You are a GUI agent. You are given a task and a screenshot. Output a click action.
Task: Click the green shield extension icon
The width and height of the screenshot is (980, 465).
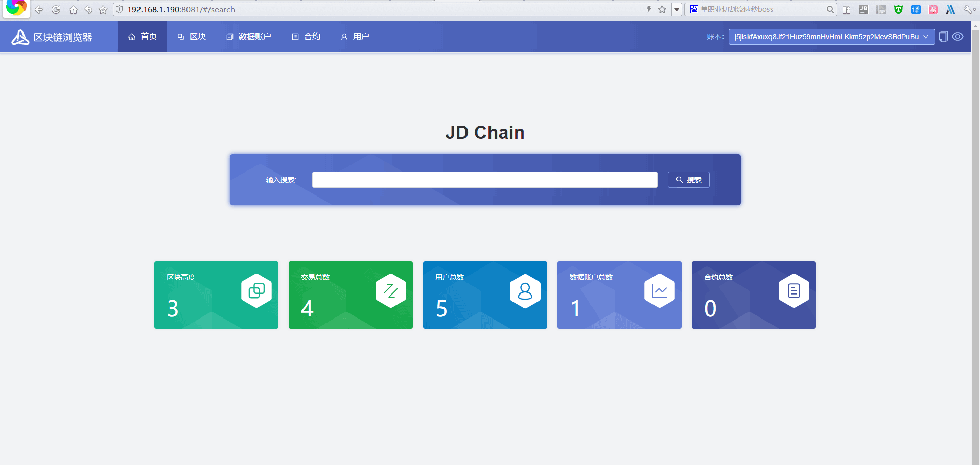pos(898,9)
